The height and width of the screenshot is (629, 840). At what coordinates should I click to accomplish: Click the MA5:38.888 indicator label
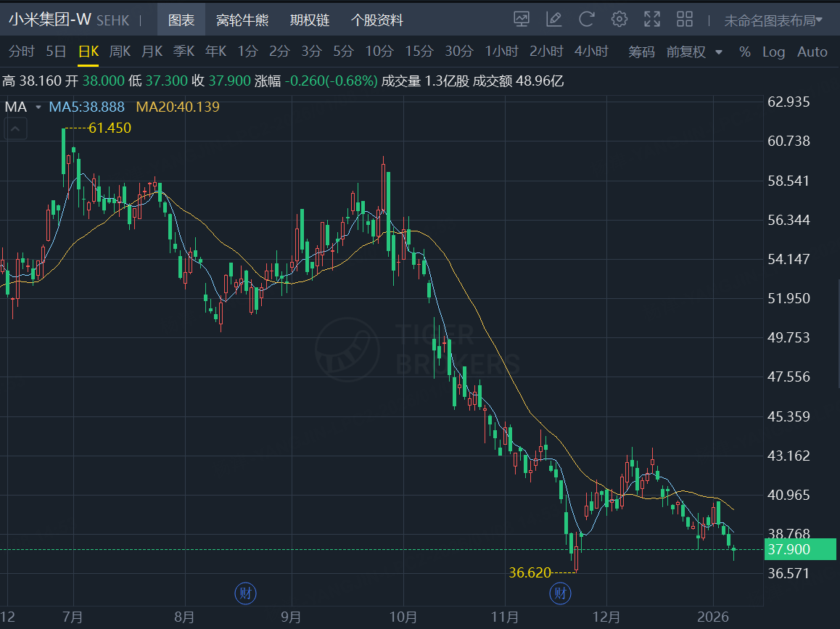[x=87, y=107]
